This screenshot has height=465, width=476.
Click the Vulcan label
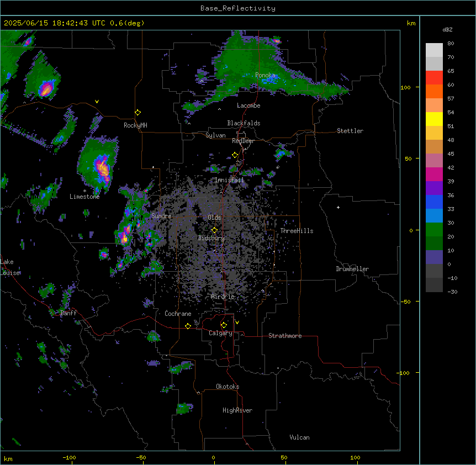[x=300, y=437]
